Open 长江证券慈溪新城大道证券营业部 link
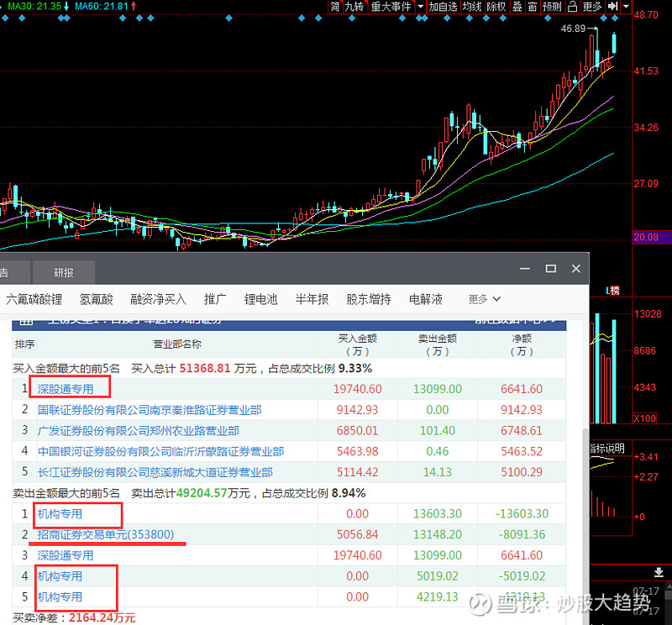Image resolution: width=672 pixels, height=625 pixels. [x=155, y=472]
